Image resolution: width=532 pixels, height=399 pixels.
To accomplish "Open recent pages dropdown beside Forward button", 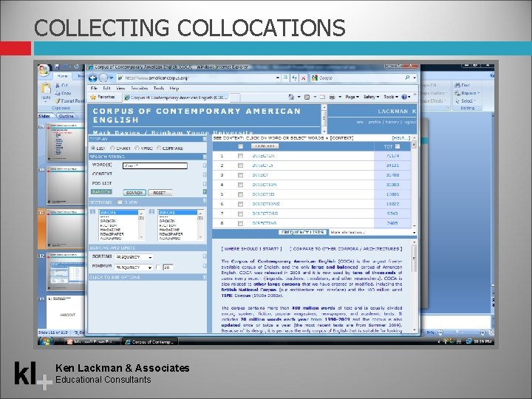I will tap(112, 78).
